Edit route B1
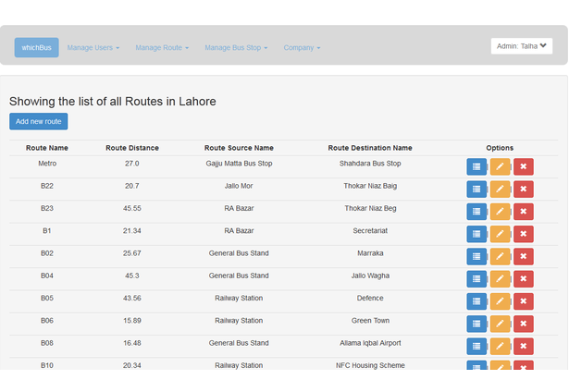Viewport: 569px width, 392px height. (x=500, y=234)
